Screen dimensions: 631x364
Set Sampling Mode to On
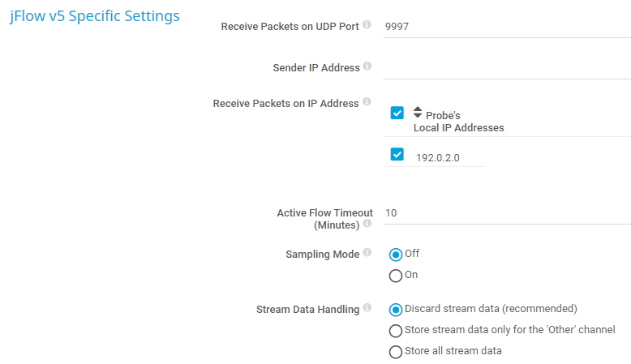coord(396,276)
